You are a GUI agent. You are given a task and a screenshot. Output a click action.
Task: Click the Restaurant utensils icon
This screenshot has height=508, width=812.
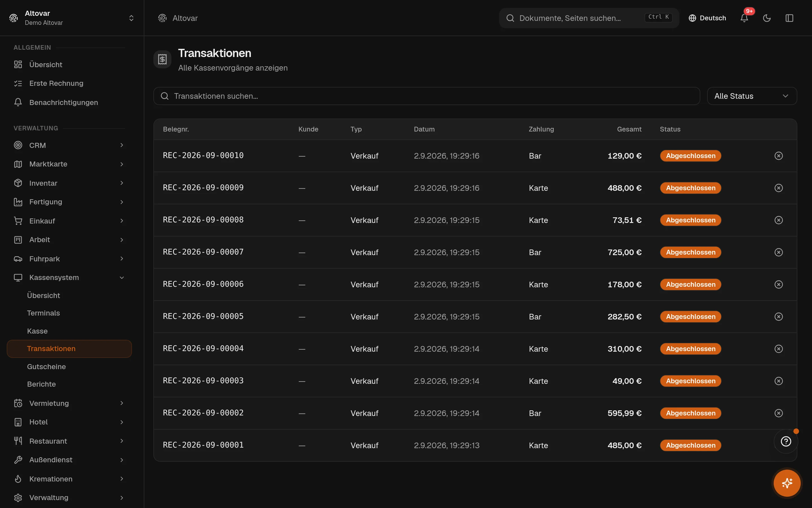coord(18,441)
